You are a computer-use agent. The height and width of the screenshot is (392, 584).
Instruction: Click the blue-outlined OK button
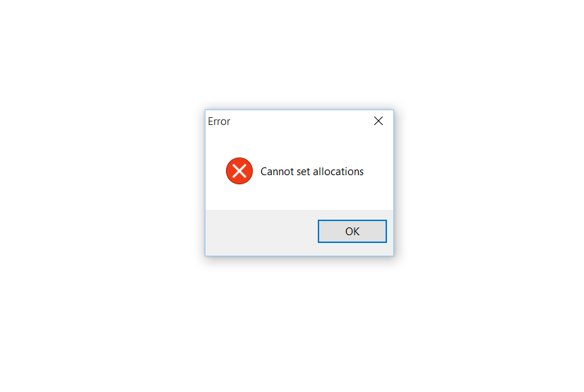352,231
